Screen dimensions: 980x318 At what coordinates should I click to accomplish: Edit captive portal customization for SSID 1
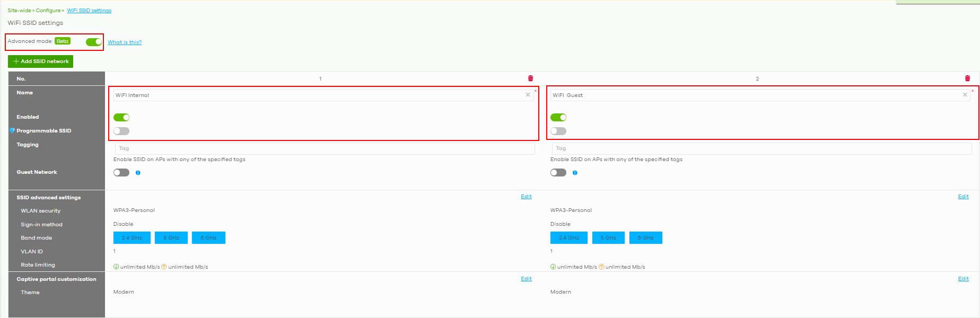click(526, 279)
